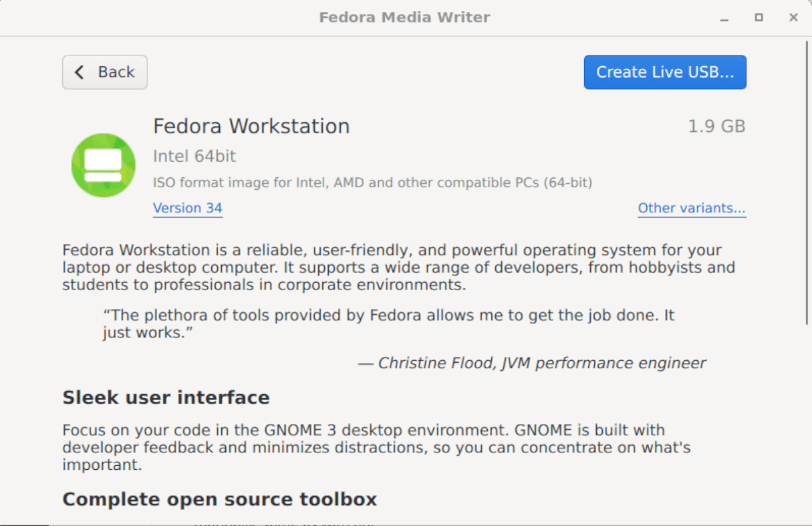Open the Version 34 selector
The width and height of the screenshot is (812, 526).
point(187,208)
